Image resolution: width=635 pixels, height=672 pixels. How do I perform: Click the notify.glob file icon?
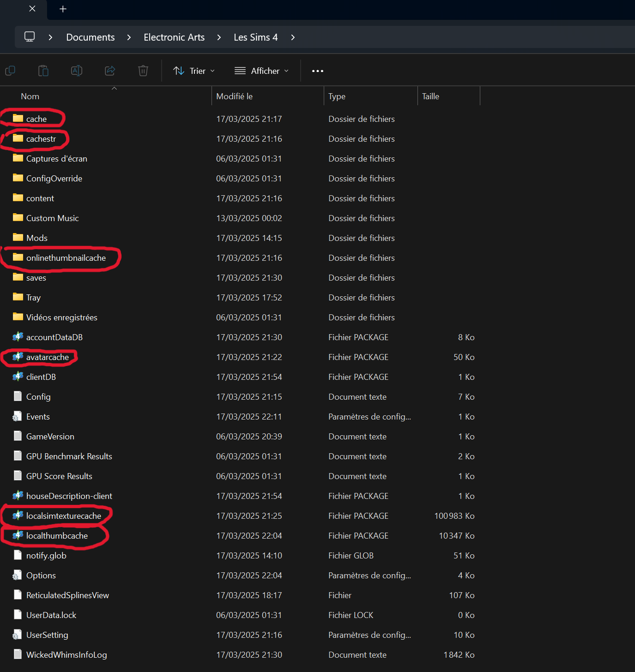[x=18, y=555]
